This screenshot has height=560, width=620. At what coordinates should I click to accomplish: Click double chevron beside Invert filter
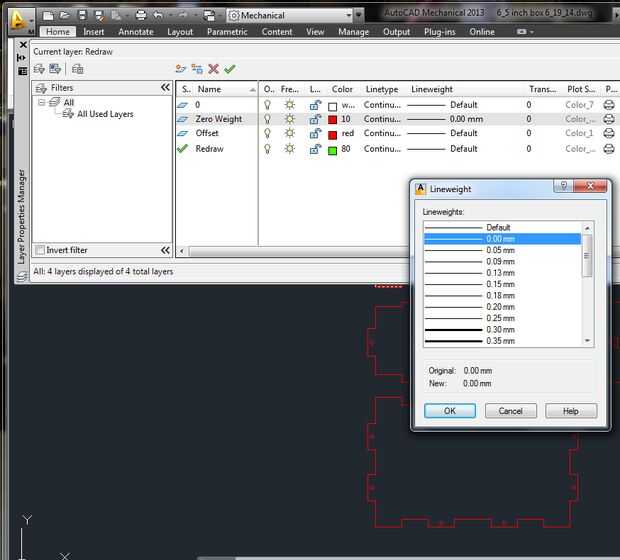coord(165,250)
